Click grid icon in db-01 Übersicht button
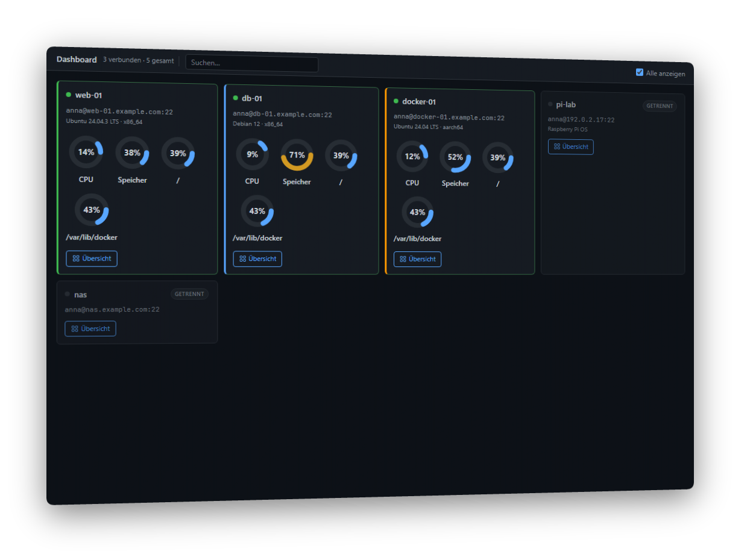This screenshot has height=551, width=756. point(242,259)
